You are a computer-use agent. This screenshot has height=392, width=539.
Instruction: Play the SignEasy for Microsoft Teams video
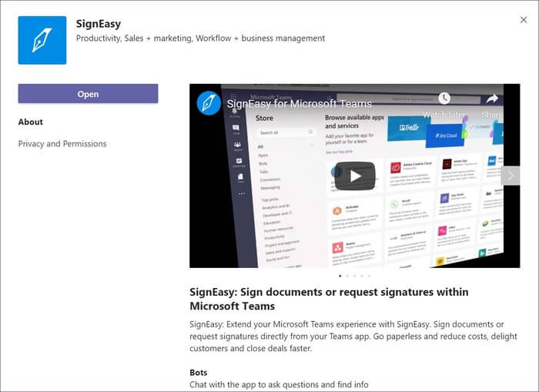pyautogui.click(x=355, y=176)
